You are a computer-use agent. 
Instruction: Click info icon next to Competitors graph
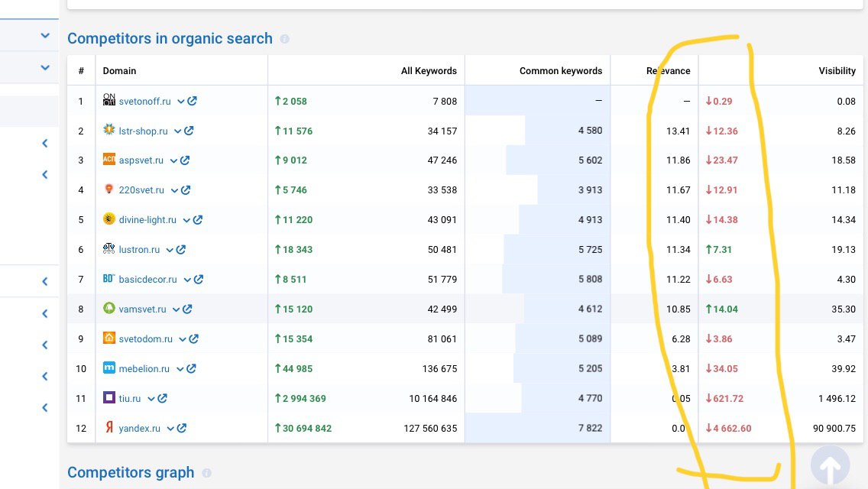[x=206, y=473]
